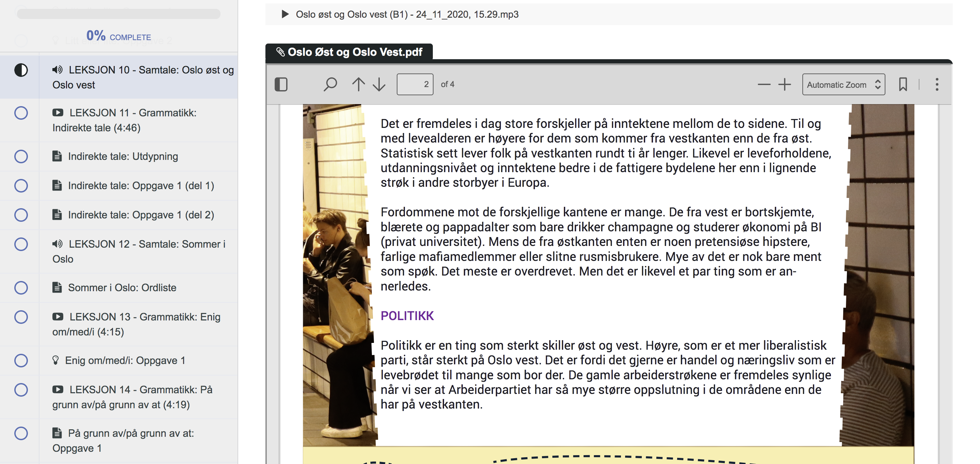
Task: Mark Indirekte tale Oppgave 1 (del 1) complete
Action: point(21,186)
